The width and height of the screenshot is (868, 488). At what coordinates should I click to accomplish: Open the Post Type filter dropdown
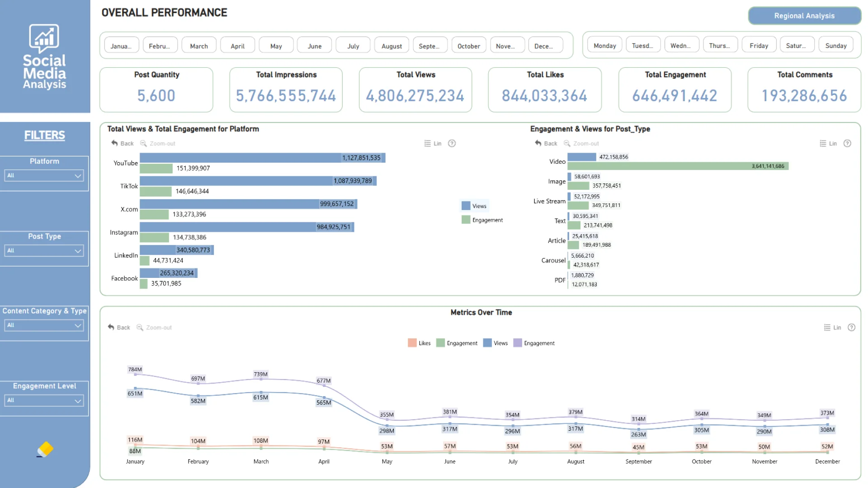44,250
